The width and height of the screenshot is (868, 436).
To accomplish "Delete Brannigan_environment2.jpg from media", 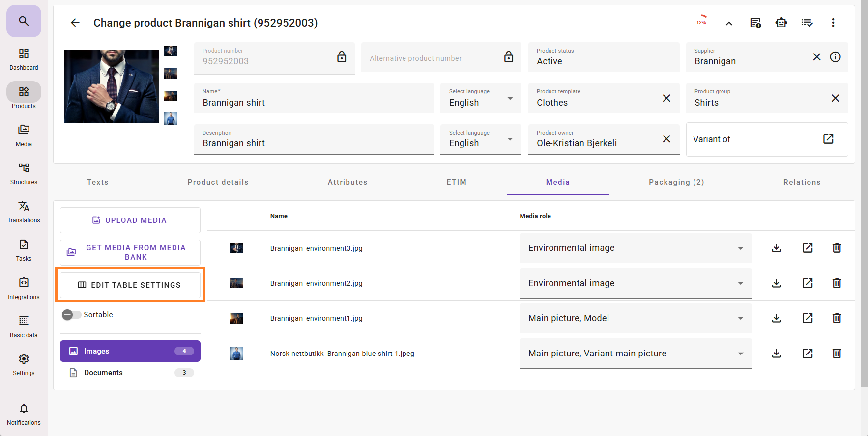I will coord(837,283).
